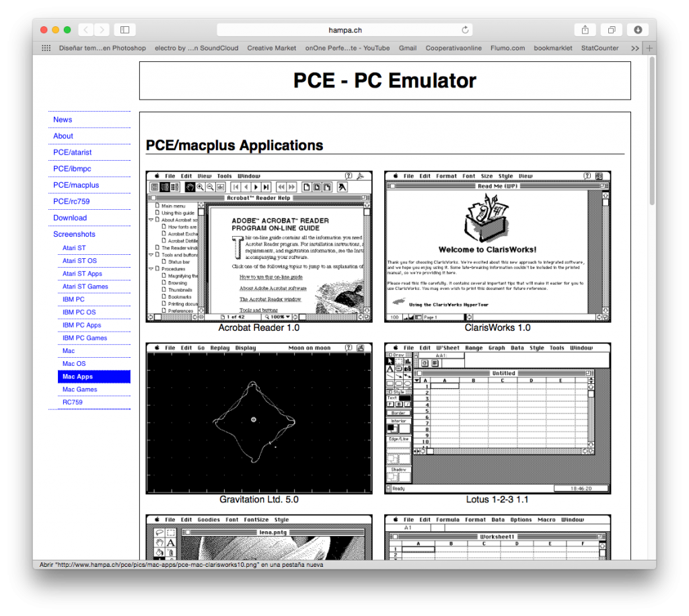The image size is (689, 616).
Task: View the Safari downloads list
Action: tap(637, 30)
